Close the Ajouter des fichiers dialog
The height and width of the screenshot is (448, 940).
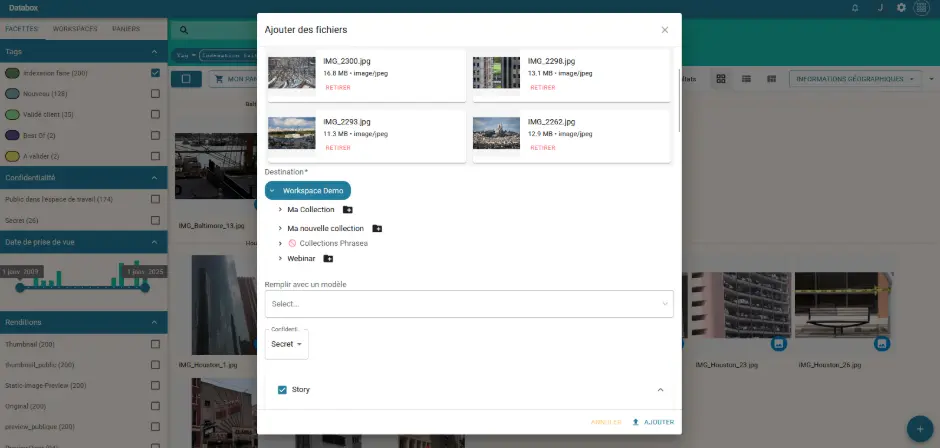664,30
